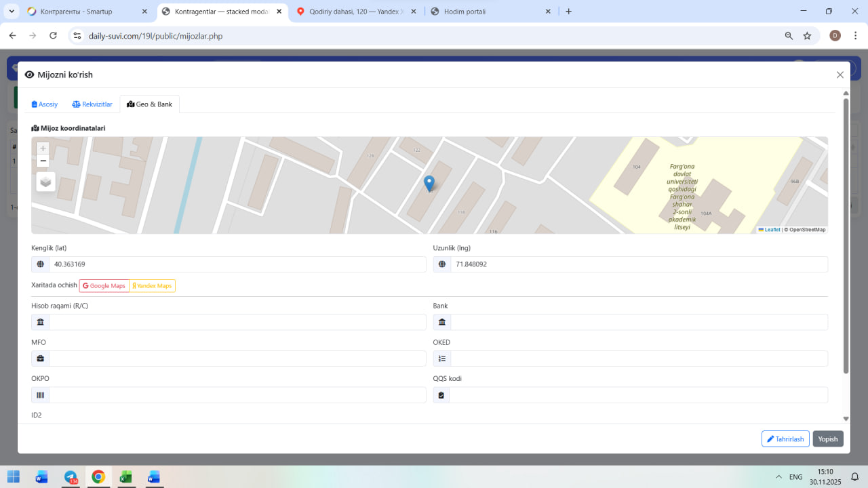Click the blue location marker pin
This screenshot has height=488, width=868.
429,183
